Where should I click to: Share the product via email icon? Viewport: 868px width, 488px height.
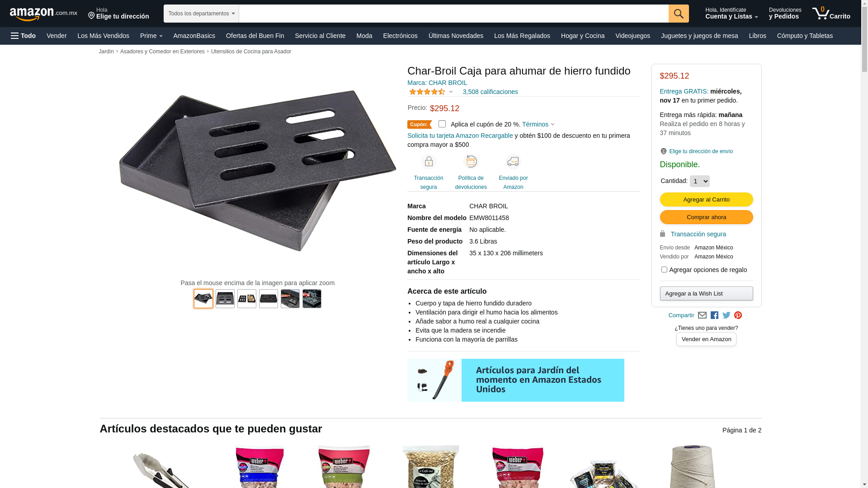pos(702,315)
